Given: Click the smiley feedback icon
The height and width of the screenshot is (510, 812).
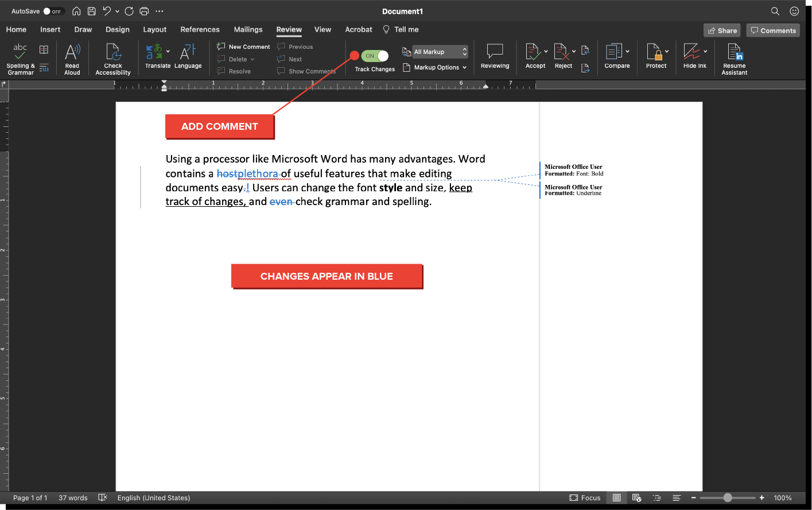Looking at the screenshot, I should click(794, 11).
